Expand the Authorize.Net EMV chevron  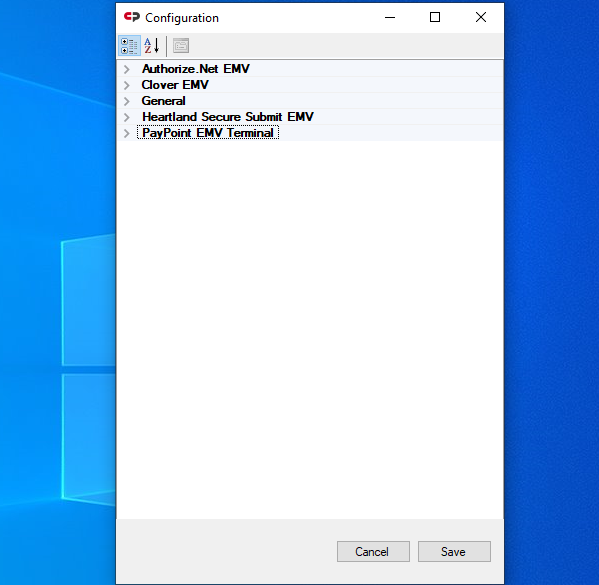click(x=127, y=69)
